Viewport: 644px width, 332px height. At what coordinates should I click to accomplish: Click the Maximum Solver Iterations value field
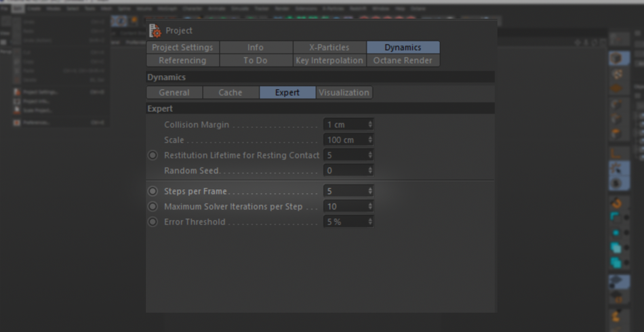[x=348, y=207]
